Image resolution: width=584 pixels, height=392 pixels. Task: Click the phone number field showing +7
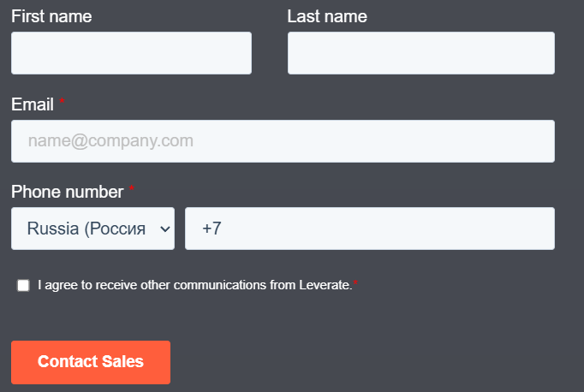pyautogui.click(x=369, y=229)
